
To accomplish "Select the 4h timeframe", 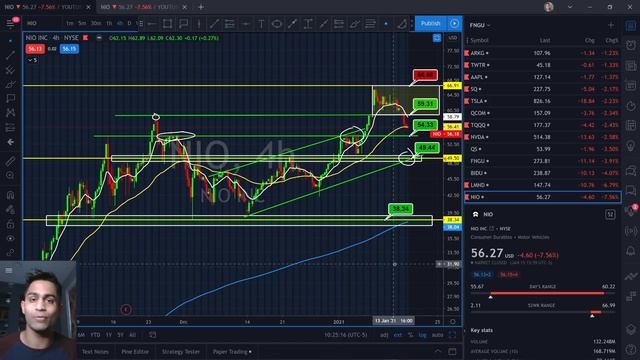I will (120, 24).
